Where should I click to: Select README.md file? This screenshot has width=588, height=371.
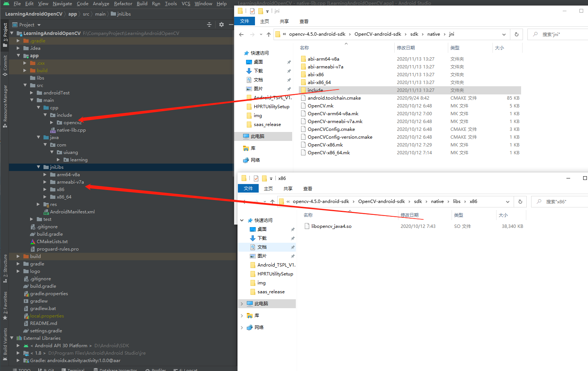[43, 323]
